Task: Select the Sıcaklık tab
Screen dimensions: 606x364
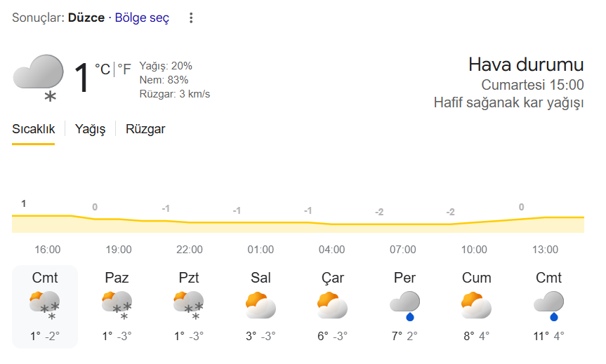Action: (x=33, y=129)
